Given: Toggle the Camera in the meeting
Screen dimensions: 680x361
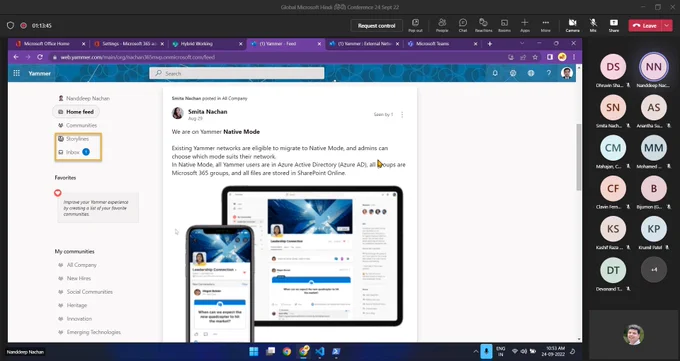Looking at the screenshot, I should (x=572, y=25).
